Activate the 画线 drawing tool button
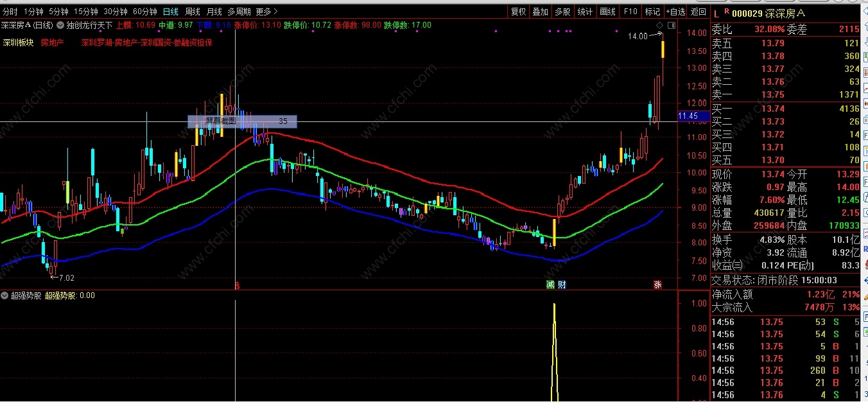868x404 pixels. [x=607, y=12]
